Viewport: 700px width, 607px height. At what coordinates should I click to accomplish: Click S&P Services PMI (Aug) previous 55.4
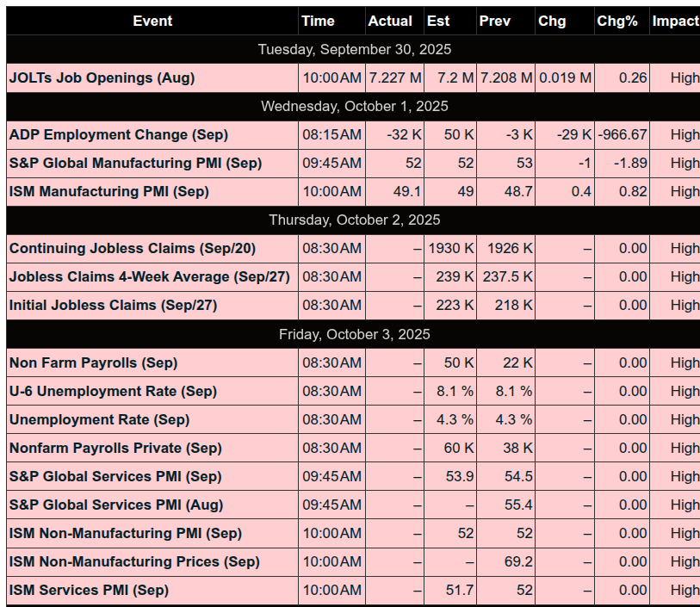[518, 505]
